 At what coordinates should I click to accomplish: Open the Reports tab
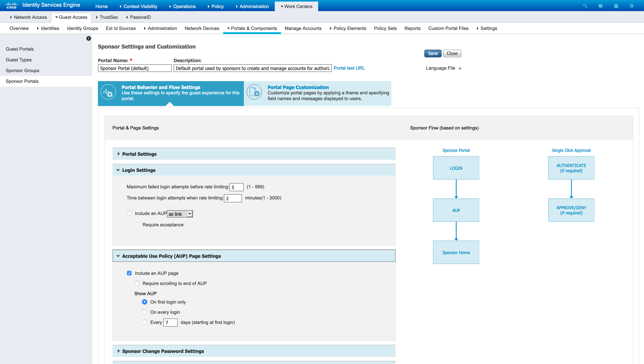412,28
